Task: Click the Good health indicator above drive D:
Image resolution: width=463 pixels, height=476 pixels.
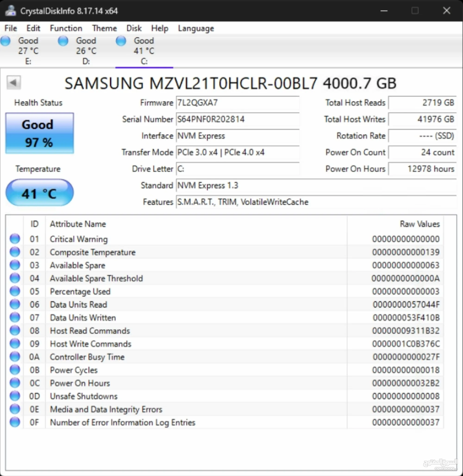Action: pyautogui.click(x=63, y=41)
